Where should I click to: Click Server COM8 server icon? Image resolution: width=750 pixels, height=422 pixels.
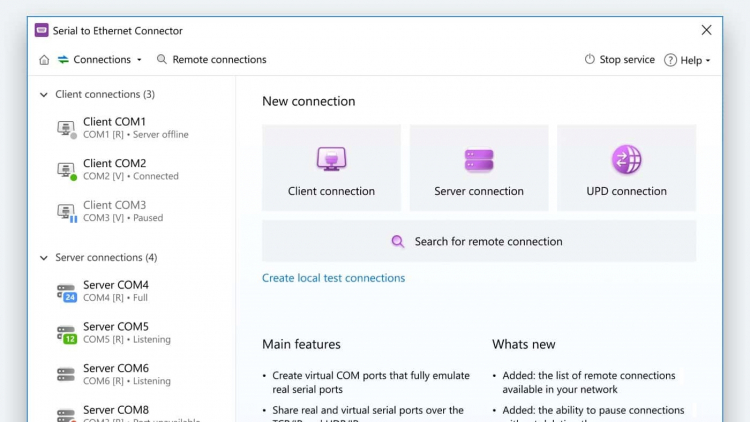[x=66, y=415]
